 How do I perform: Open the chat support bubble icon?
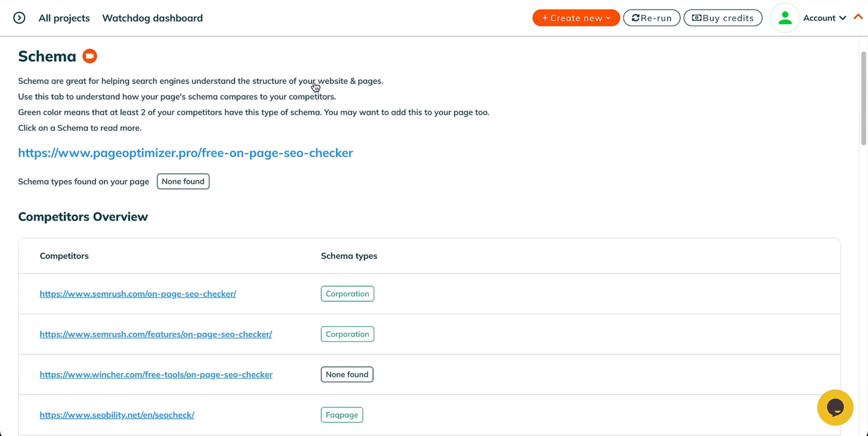[x=835, y=407]
